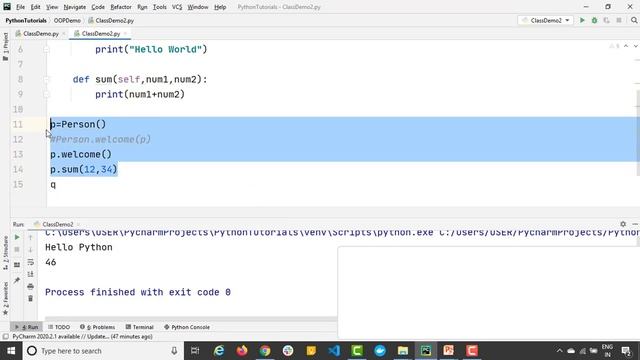Open Search Everywhere magnifier icon
Screen dimensions: 640x360
[634, 20]
